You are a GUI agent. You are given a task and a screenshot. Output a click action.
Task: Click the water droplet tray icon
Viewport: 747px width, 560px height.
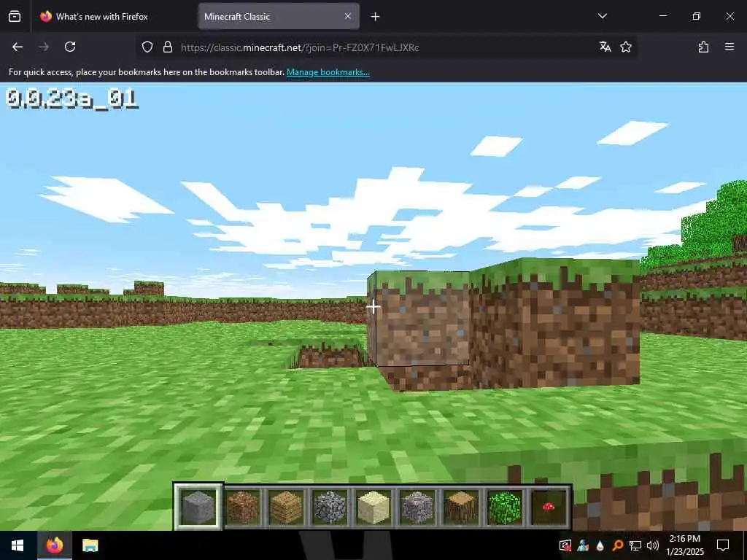600,545
